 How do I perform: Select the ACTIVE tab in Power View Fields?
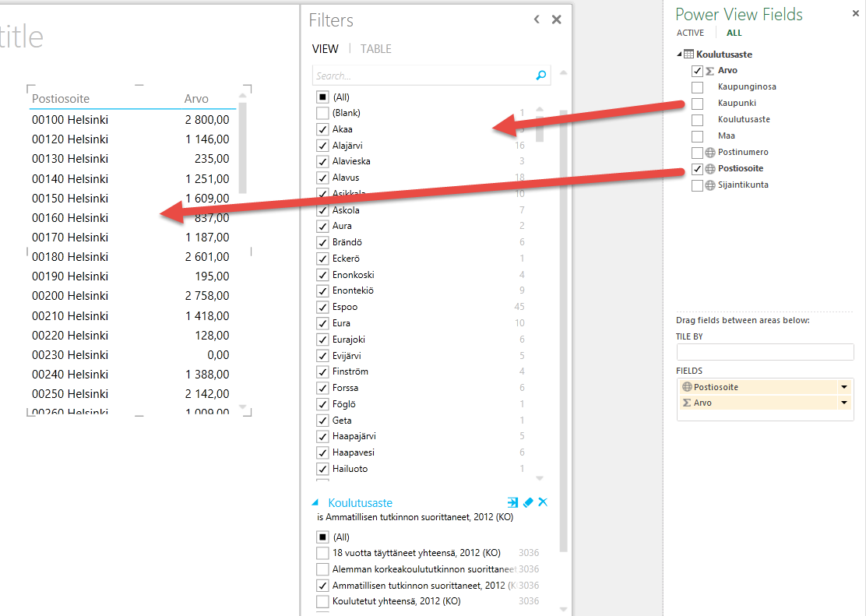pos(690,33)
